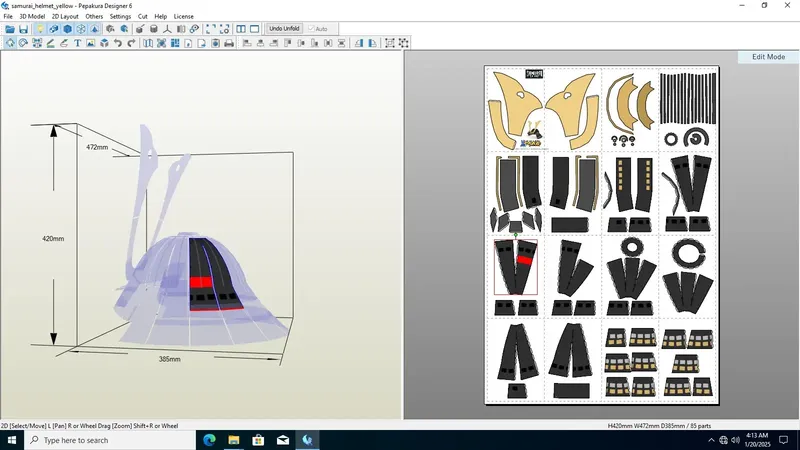Click the Undo arrow in second toolbar

click(118, 43)
